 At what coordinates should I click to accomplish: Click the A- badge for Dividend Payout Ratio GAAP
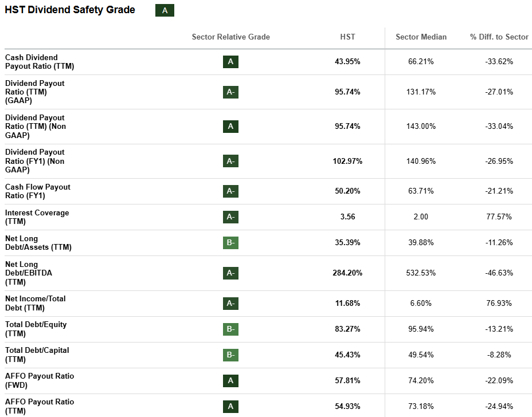pyautogui.click(x=230, y=92)
